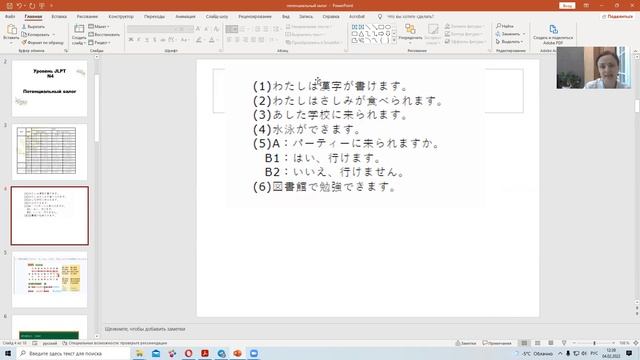
Task: Expand the shapes gallery
Action: (394, 41)
